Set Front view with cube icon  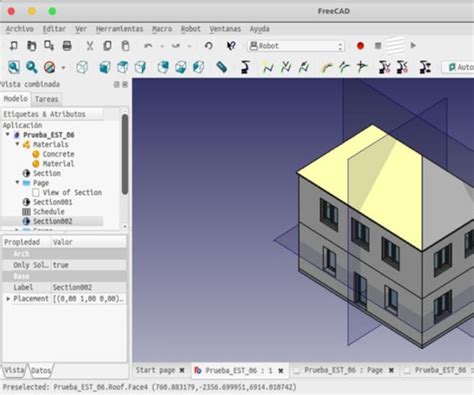pyautogui.click(x=105, y=67)
